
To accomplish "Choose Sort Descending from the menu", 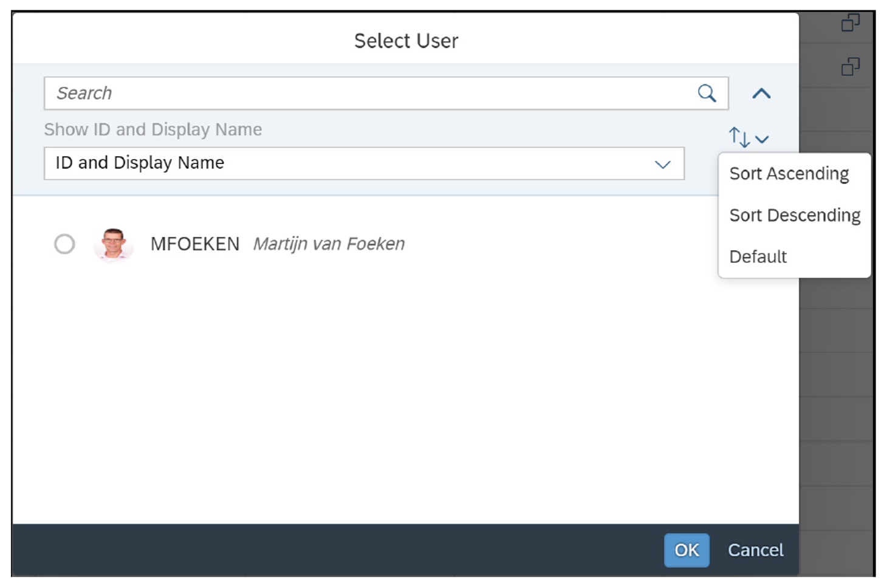I will 794,215.
